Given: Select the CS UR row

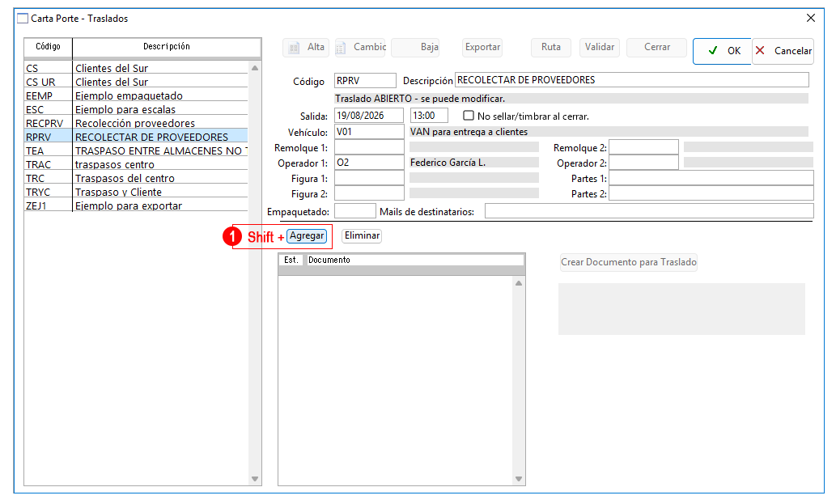Looking at the screenshot, I should click(x=136, y=82).
